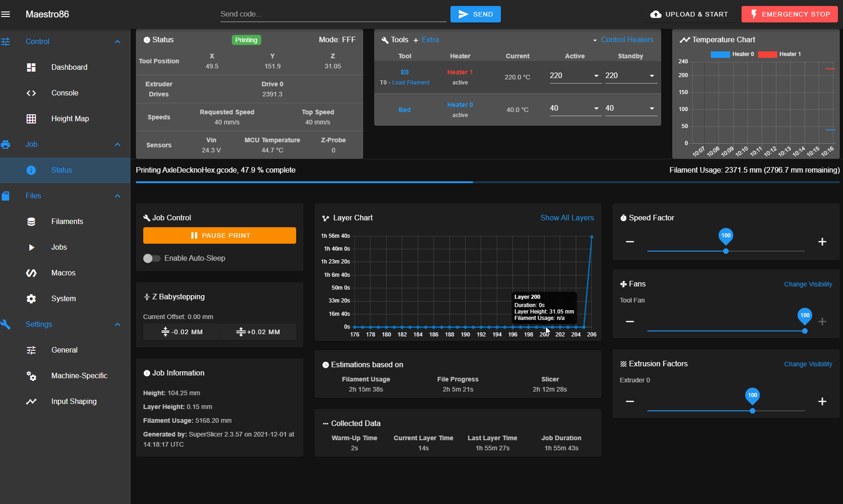Decrease speed factor with minus button
843x504 pixels.
pos(630,242)
